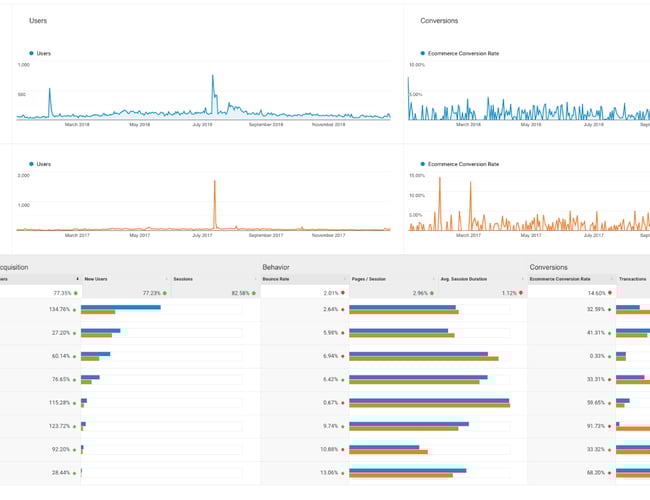Click the July 2017 spike in the orange Users chart

pyautogui.click(x=214, y=183)
